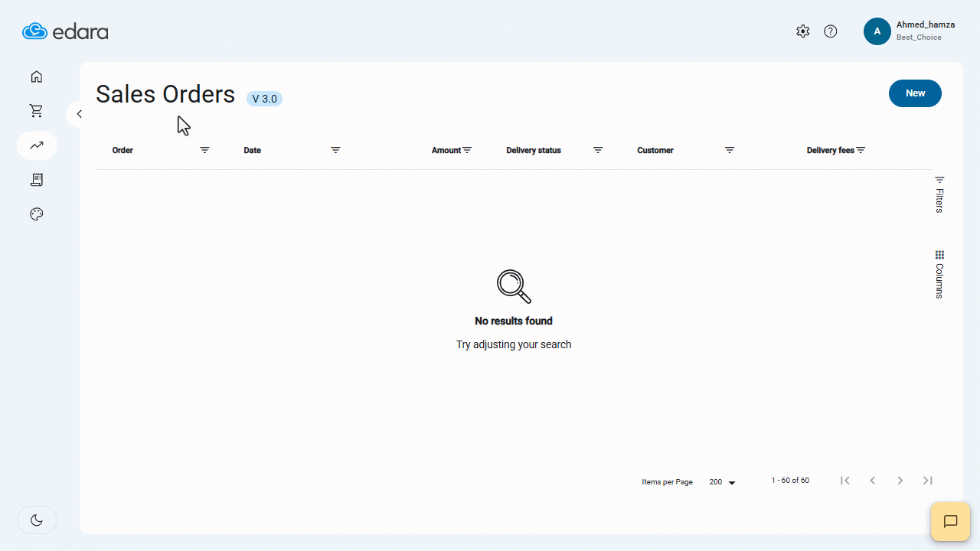Image resolution: width=980 pixels, height=551 pixels.
Task: Expand the Filters side panel
Action: click(x=939, y=194)
